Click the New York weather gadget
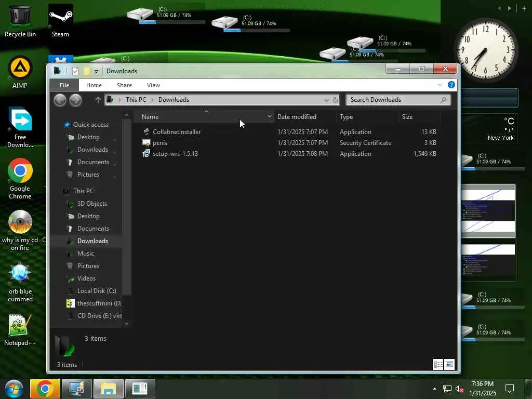This screenshot has width=532, height=399. [490, 129]
